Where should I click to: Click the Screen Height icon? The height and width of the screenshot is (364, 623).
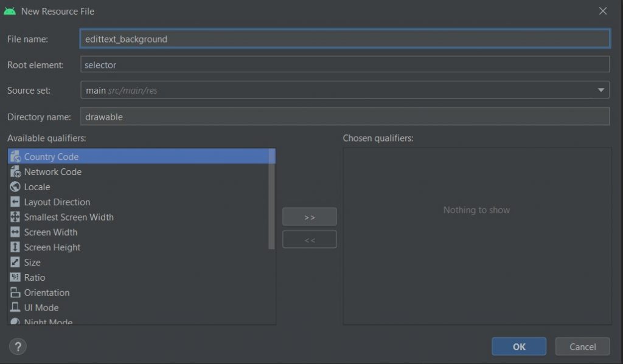[15, 247]
